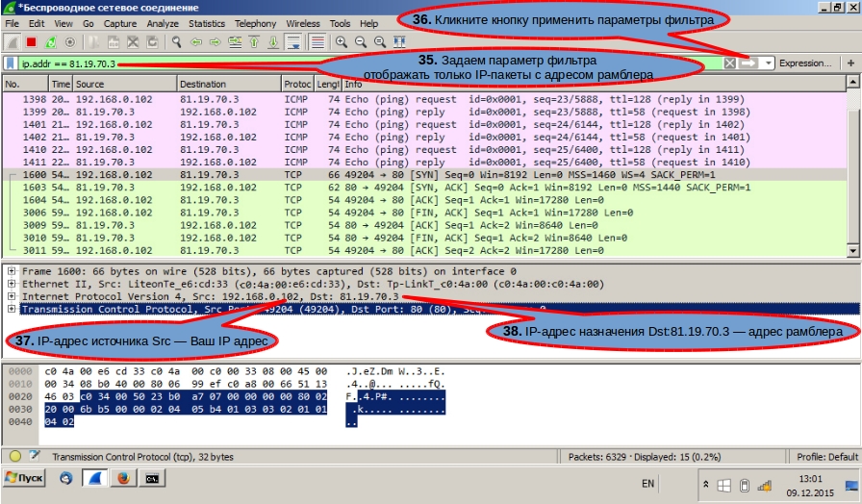This screenshot has height=504, width=862.
Task: Expand the Transmission Control Protocol node
Action: (x=11, y=309)
